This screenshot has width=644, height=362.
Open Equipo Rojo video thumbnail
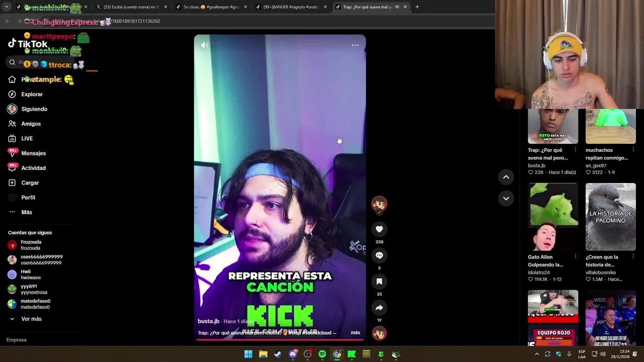point(553,318)
